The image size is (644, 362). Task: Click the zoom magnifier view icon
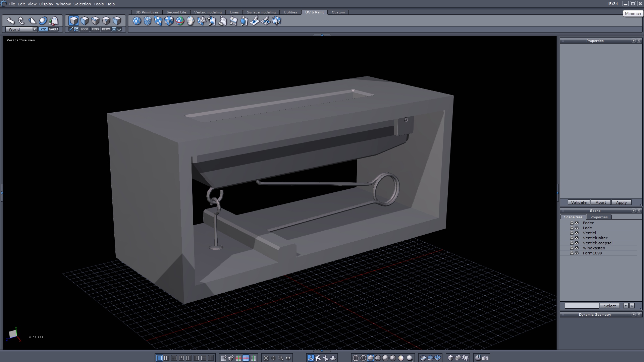pyautogui.click(x=281, y=358)
